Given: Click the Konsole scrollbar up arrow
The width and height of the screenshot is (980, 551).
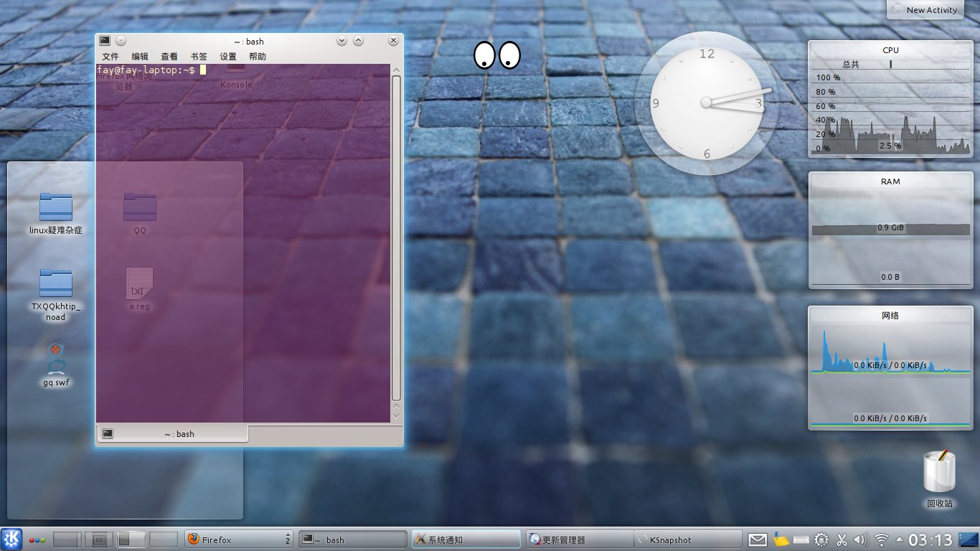Looking at the screenshot, I should (x=396, y=70).
